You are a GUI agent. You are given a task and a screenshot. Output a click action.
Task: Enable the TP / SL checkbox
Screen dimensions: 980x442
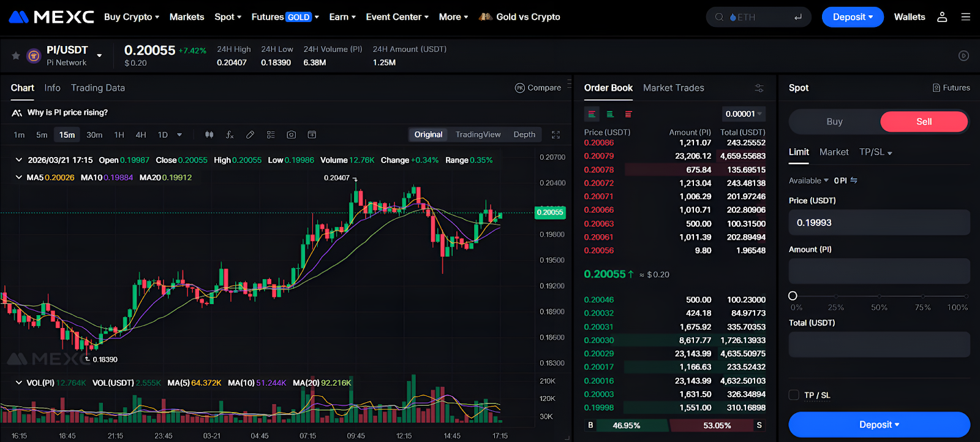click(x=794, y=395)
